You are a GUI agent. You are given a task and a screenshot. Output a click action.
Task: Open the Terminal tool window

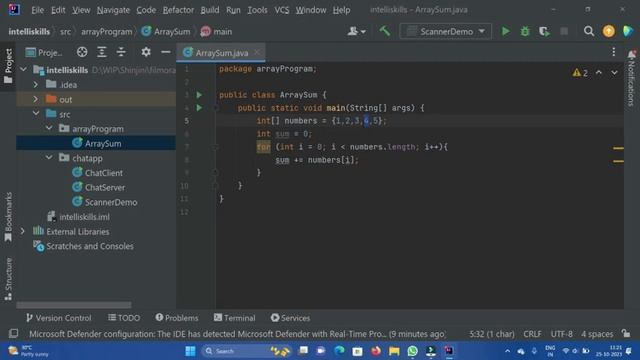click(235, 318)
